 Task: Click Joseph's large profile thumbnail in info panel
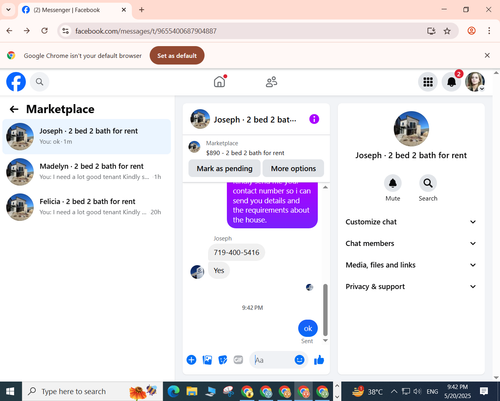pos(411,129)
